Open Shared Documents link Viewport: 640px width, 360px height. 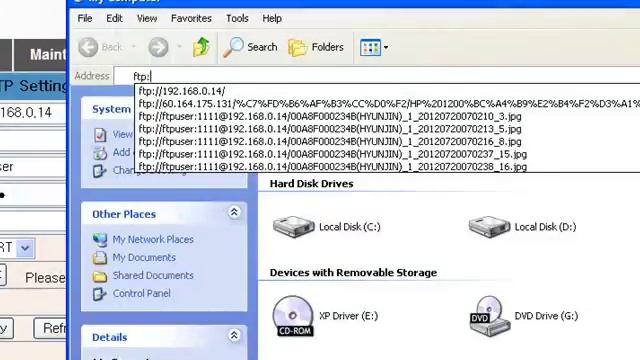[153, 276]
